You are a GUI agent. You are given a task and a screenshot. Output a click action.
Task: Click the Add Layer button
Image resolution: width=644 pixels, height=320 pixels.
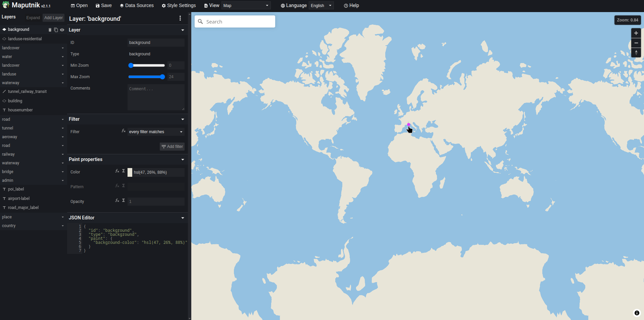point(53,17)
